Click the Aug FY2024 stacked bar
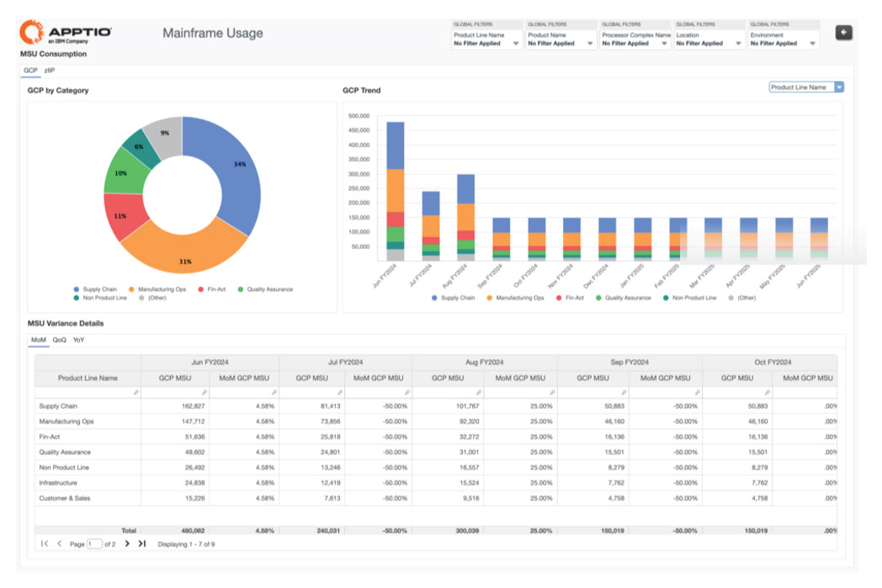The image size is (882, 588). point(465,218)
